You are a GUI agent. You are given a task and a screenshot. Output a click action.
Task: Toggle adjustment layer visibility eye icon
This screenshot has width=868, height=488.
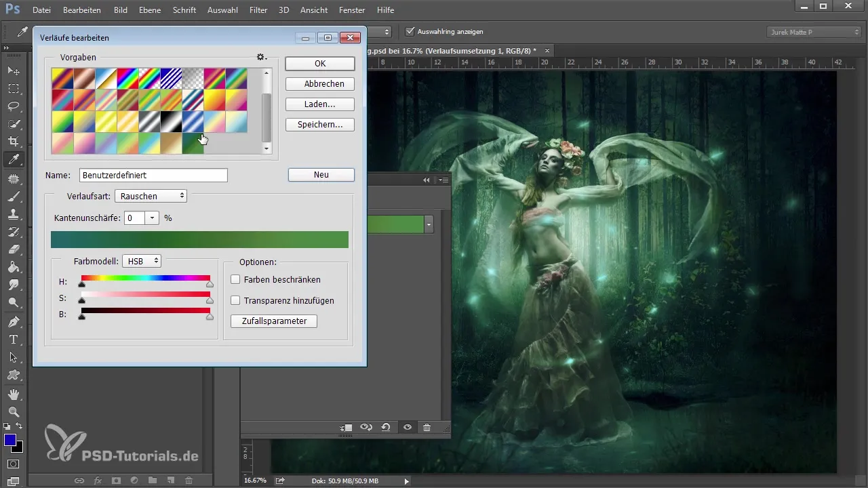pos(407,428)
